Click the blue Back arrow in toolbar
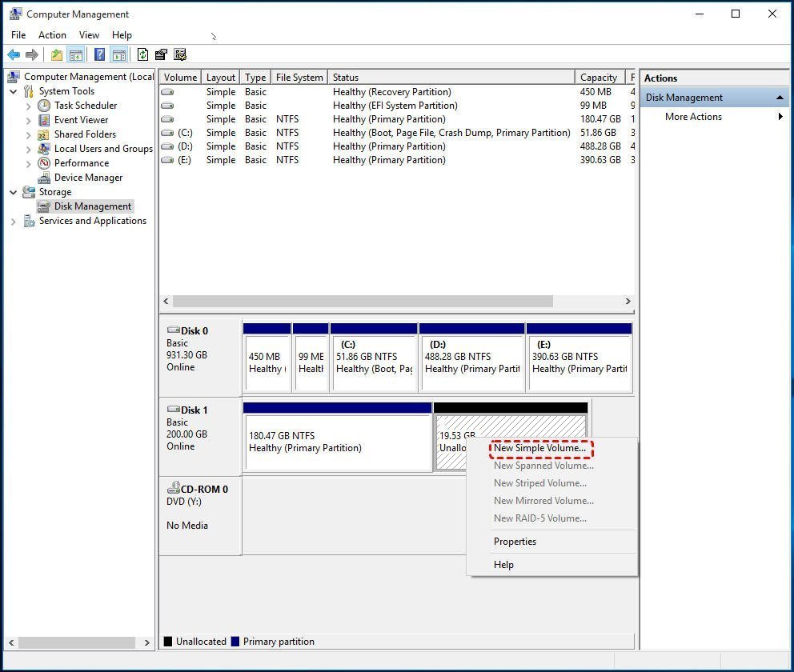The width and height of the screenshot is (794, 672). (14, 54)
